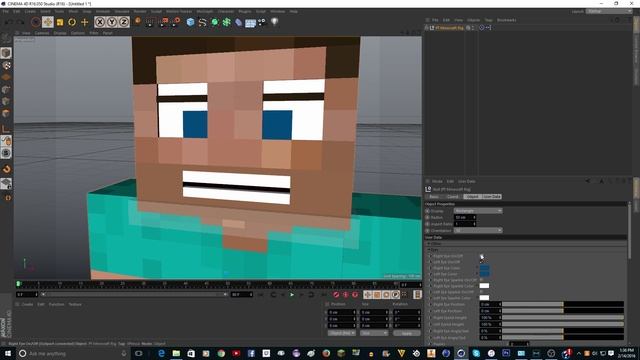640x360 pixels.
Task: Click the Locked Workplane icon
Action: point(6,184)
